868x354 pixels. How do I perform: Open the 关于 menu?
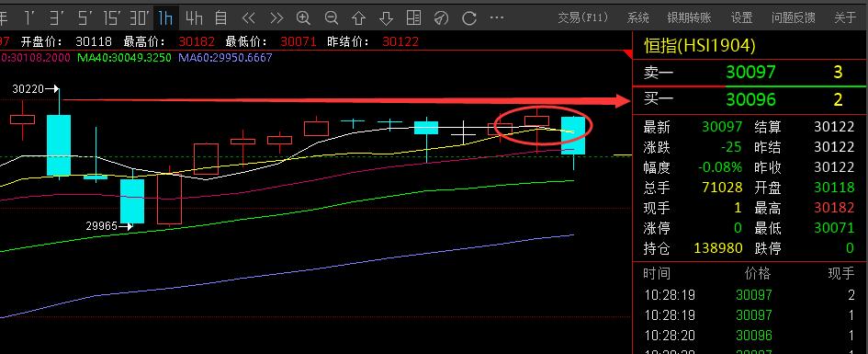(845, 17)
